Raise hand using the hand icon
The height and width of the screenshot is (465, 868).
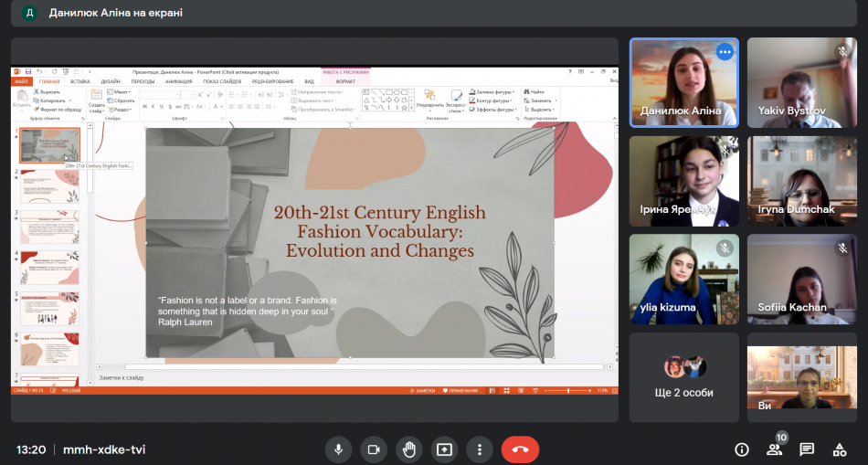pos(408,449)
